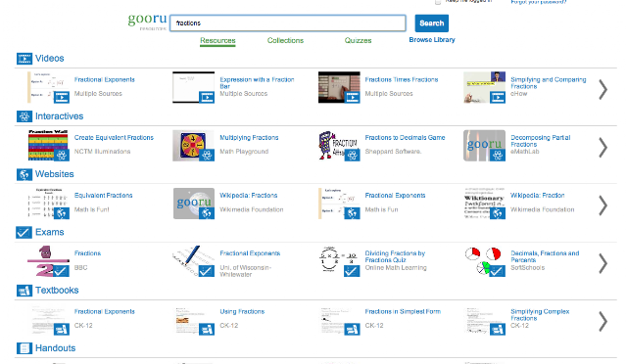The width and height of the screenshot is (627, 364).
Task: Switch to the Quizzes tab
Action: [x=358, y=40]
